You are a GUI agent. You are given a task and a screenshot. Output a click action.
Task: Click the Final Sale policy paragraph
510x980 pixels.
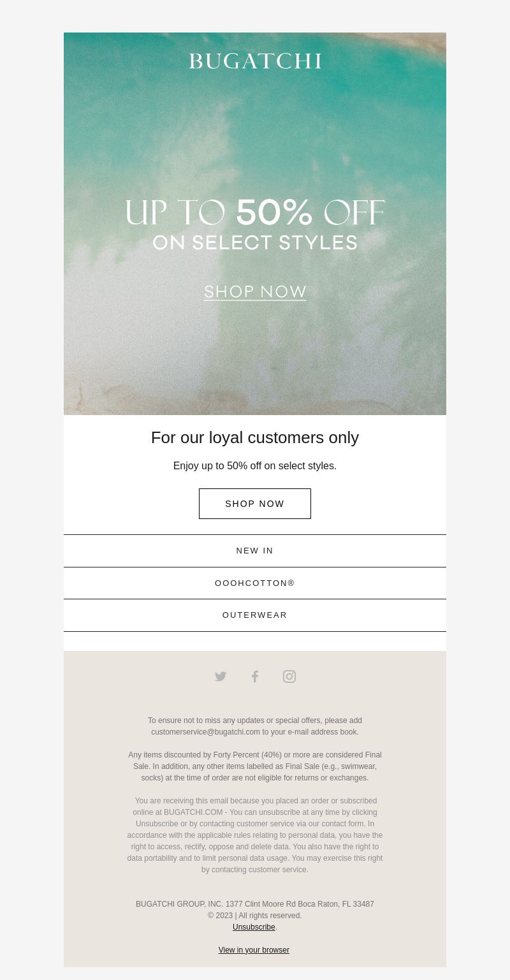pyautogui.click(x=255, y=766)
